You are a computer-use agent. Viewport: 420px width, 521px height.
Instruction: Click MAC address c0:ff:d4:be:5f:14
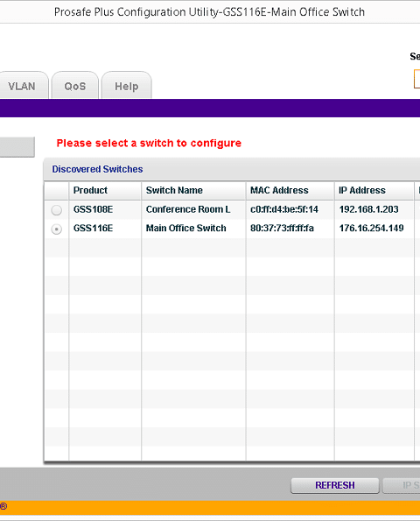[284, 209]
